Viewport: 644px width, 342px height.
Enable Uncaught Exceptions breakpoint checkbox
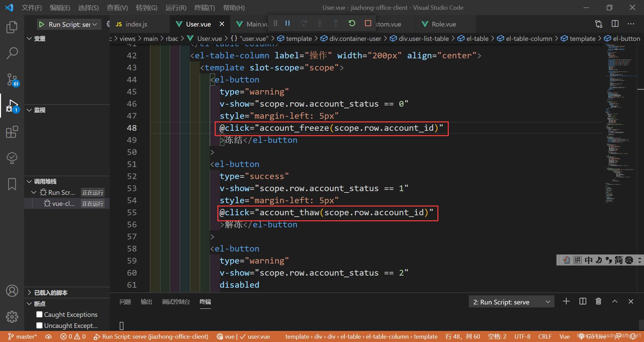(x=40, y=325)
